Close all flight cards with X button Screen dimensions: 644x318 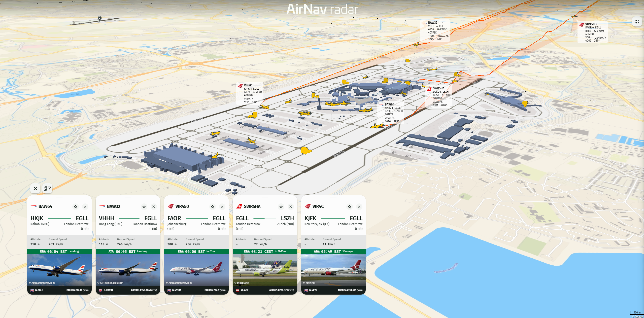click(35, 188)
